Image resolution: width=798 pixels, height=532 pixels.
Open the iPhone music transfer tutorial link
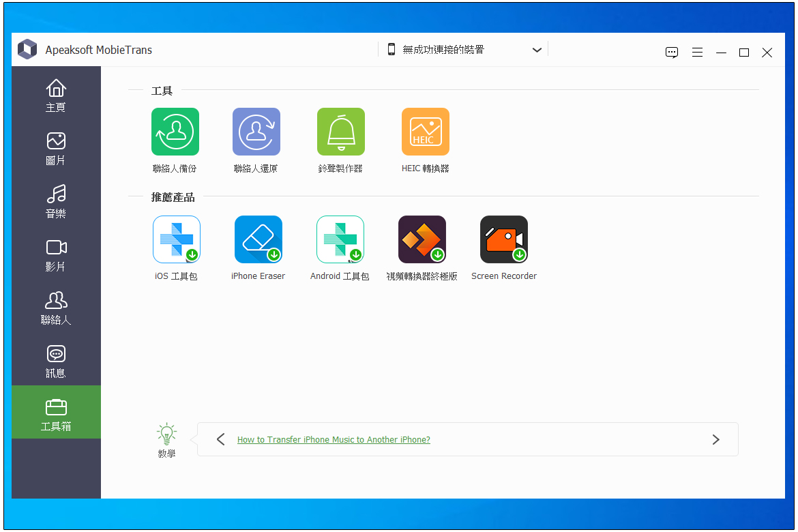(334, 439)
